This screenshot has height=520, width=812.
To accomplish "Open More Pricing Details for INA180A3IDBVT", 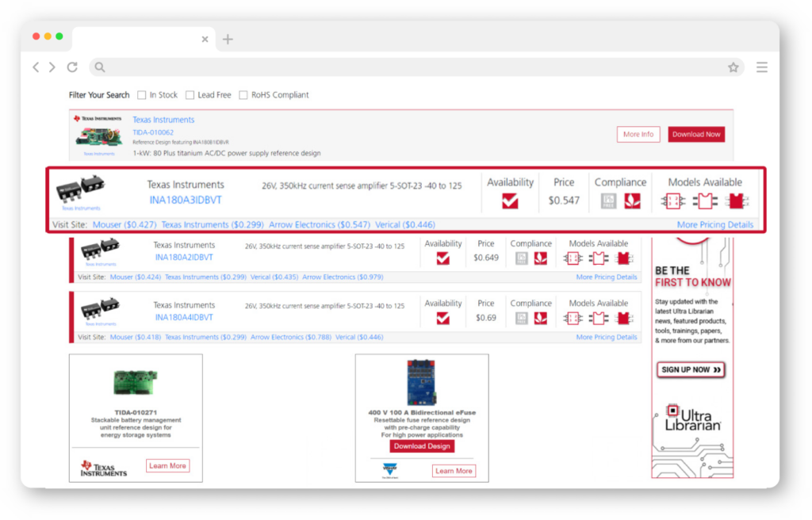I will [x=715, y=225].
